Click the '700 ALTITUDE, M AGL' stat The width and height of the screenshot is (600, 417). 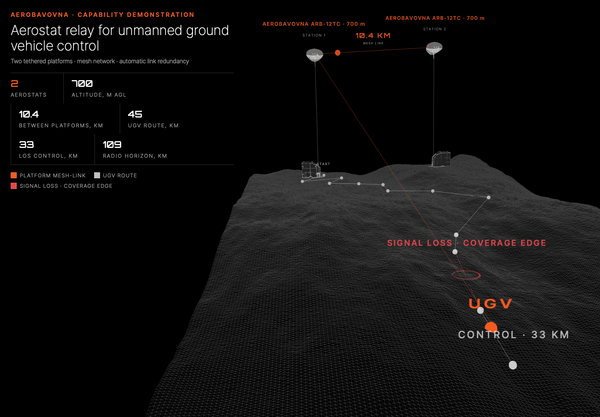click(99, 88)
